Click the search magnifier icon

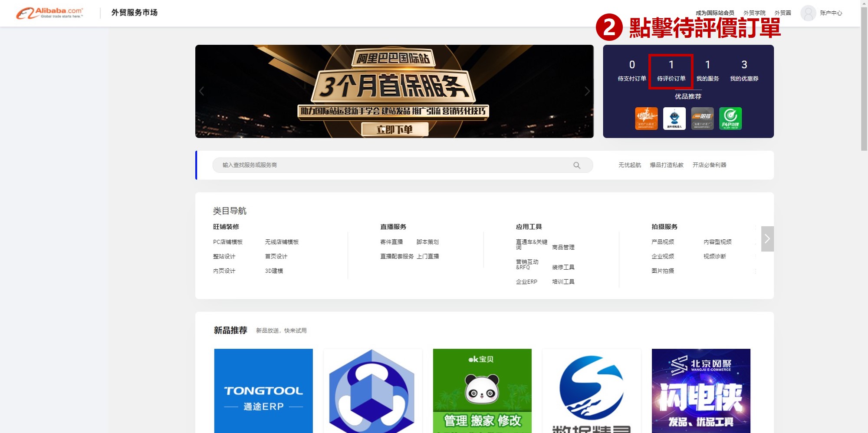tap(577, 165)
